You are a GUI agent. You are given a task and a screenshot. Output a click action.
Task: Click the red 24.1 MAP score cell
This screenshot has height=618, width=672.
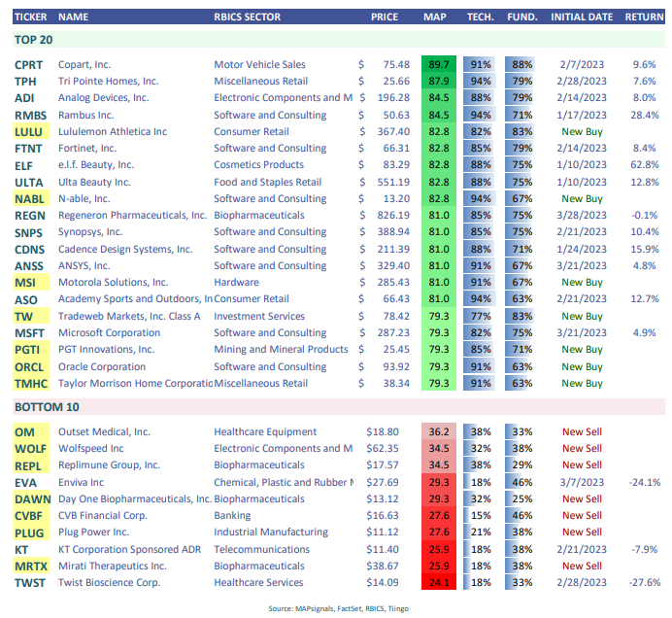tap(439, 582)
